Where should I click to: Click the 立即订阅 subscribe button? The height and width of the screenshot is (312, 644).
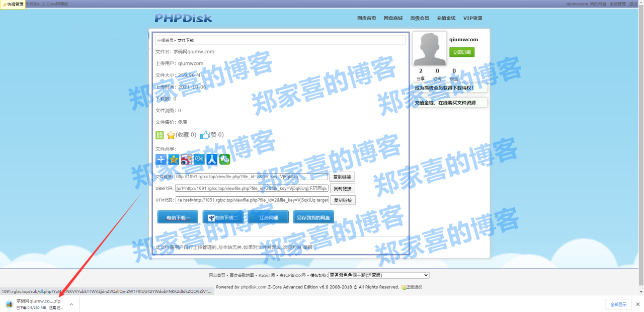[462, 52]
